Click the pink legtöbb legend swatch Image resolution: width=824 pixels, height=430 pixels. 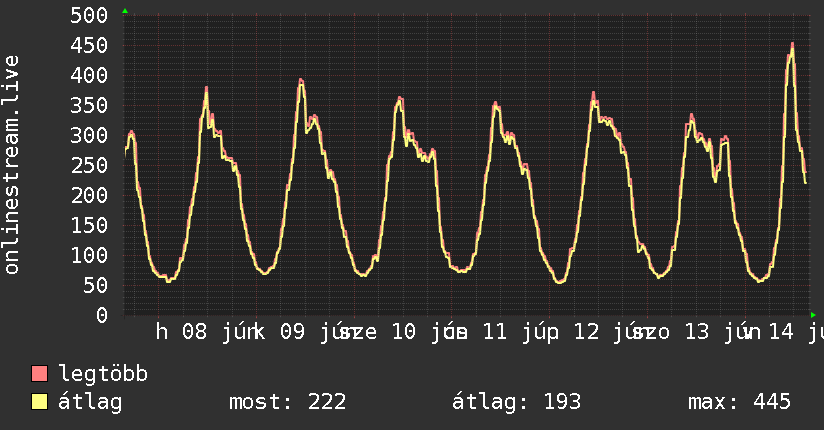[x=39, y=373]
